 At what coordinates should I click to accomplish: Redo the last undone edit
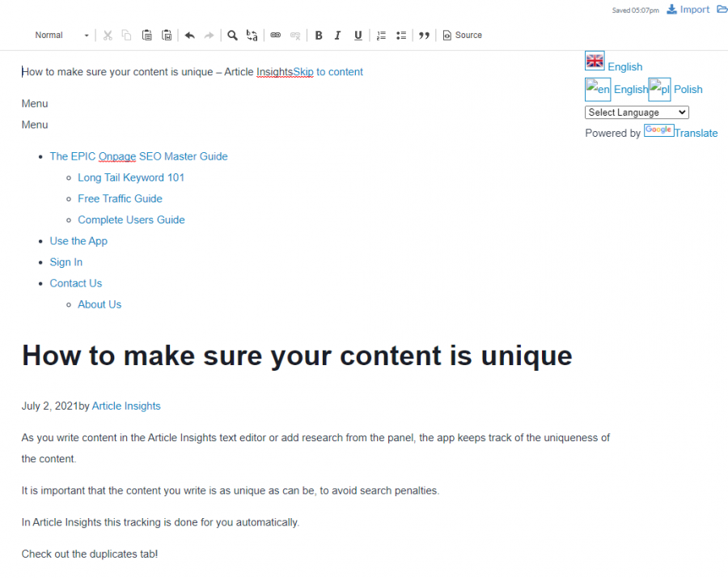point(209,36)
